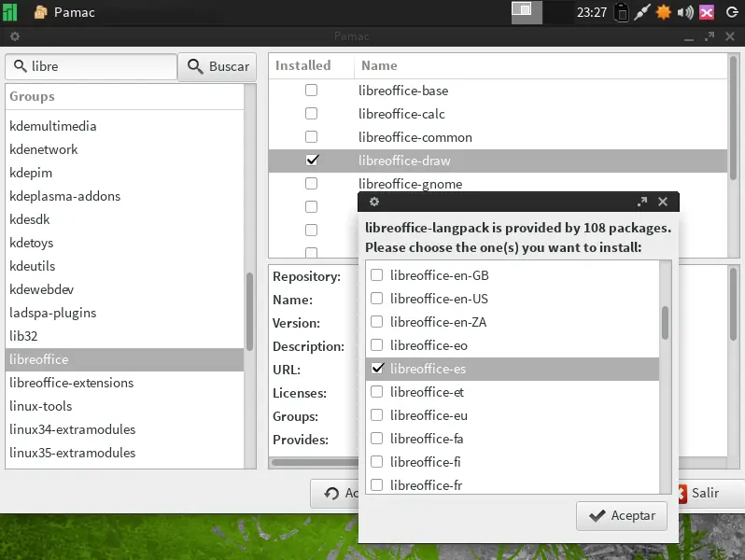Select the libreoffice-calc package name
The width and height of the screenshot is (745, 560).
[x=401, y=114]
